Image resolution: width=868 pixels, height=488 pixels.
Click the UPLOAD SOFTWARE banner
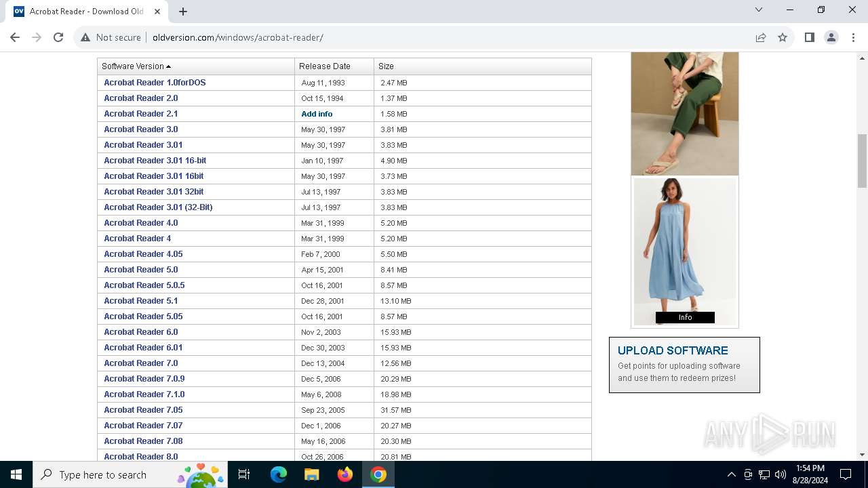(684, 365)
